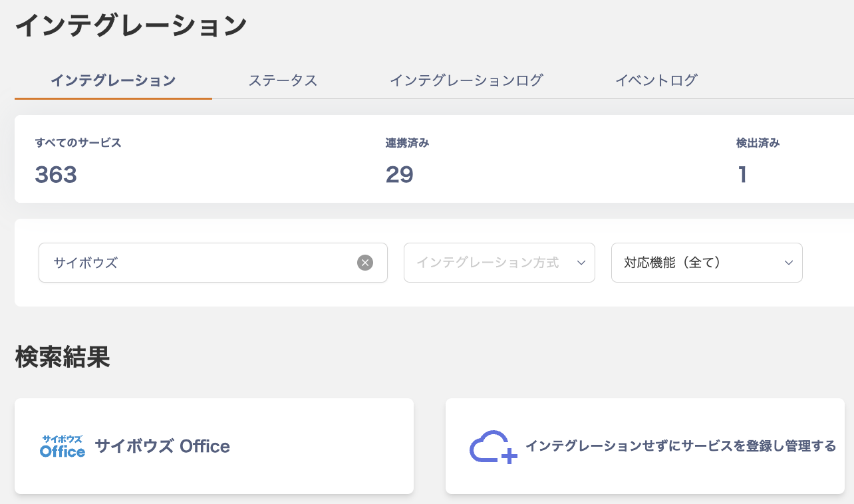Image resolution: width=854 pixels, height=504 pixels.
Task: Click the すべてのサービス count 363
Action: 56,174
